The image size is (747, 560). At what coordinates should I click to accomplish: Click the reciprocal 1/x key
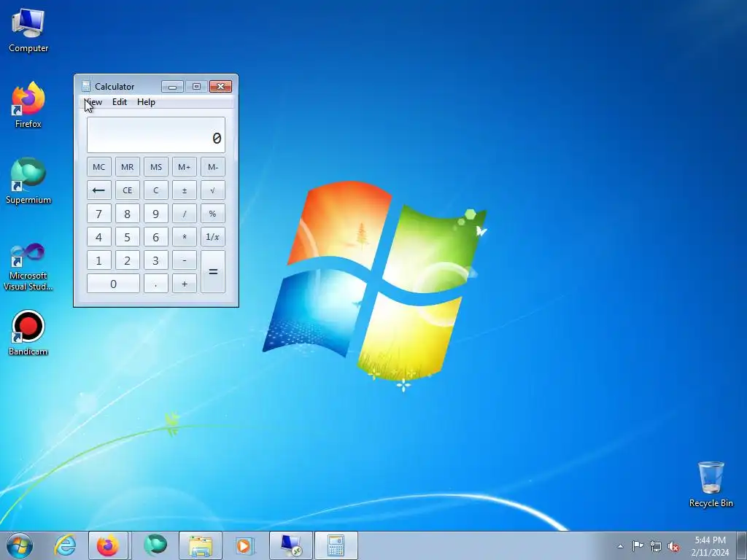[x=213, y=237]
